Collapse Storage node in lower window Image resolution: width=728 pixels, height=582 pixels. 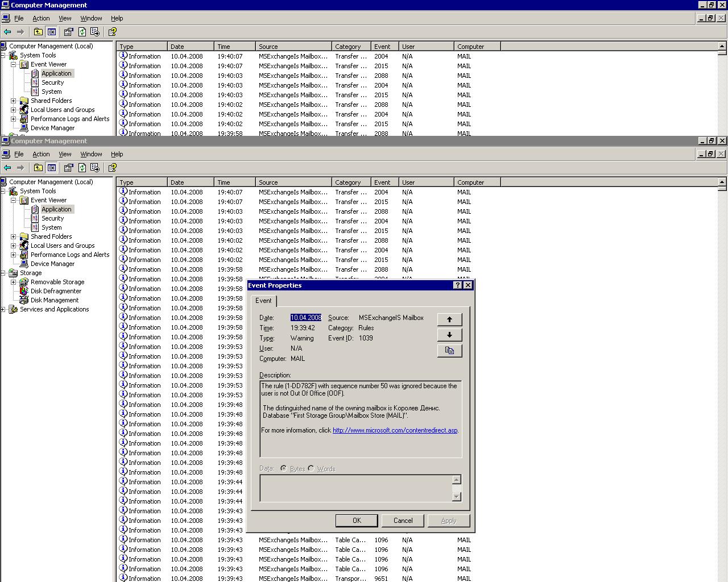click(x=3, y=273)
